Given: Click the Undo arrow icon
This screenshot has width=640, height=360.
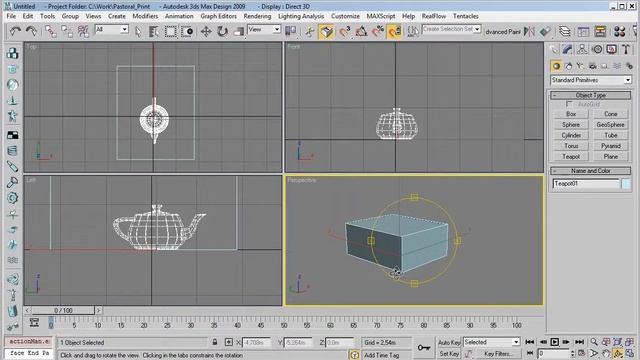Looking at the screenshot, I should [x=15, y=31].
